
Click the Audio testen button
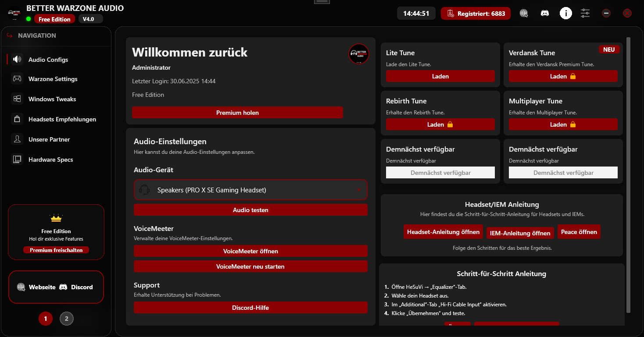[x=250, y=210]
